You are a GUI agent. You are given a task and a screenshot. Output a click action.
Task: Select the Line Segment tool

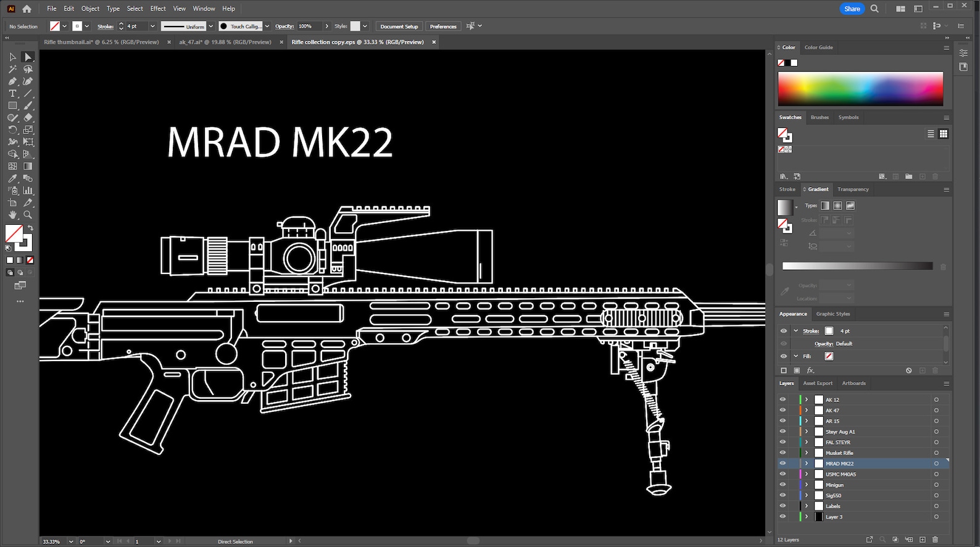(28, 93)
